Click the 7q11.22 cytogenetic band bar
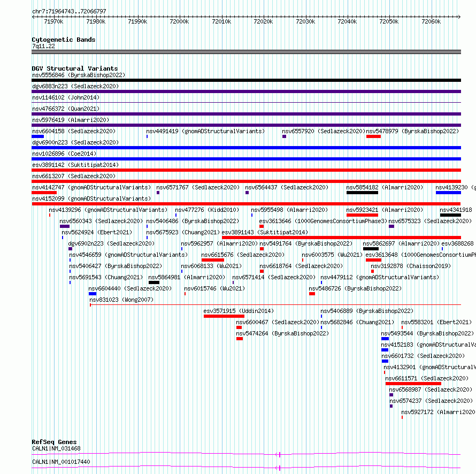 coord(246,52)
